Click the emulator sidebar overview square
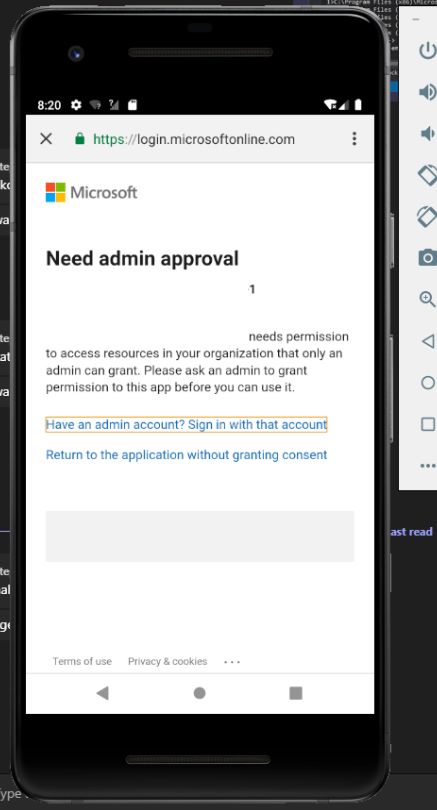The image size is (437, 810). 428,424
